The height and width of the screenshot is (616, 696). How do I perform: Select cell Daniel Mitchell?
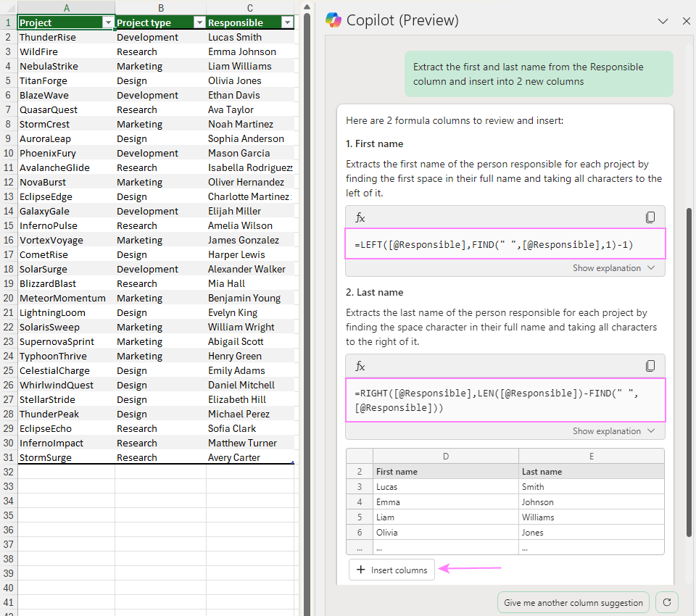pos(250,386)
